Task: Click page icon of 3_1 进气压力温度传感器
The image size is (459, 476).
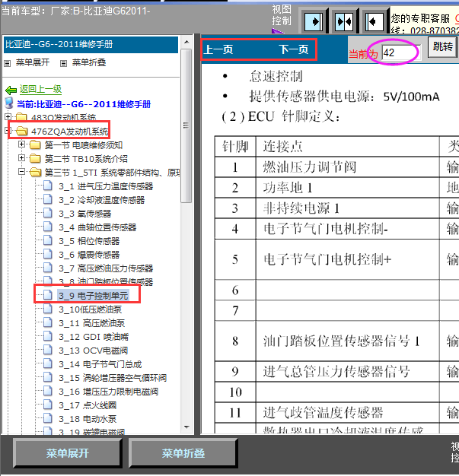Action: [x=48, y=186]
